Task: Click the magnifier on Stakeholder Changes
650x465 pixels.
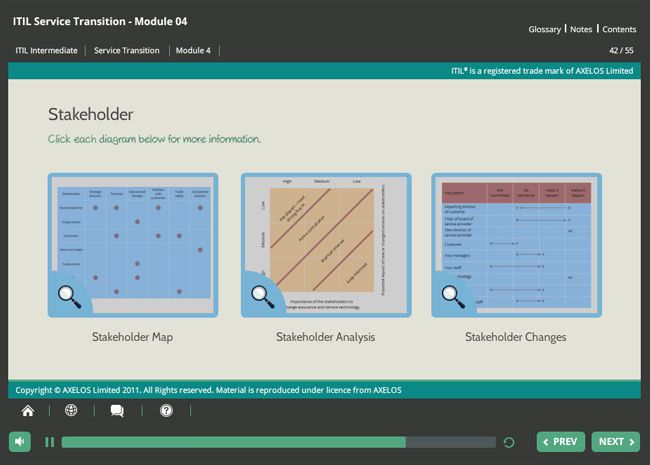Action: pos(453,297)
